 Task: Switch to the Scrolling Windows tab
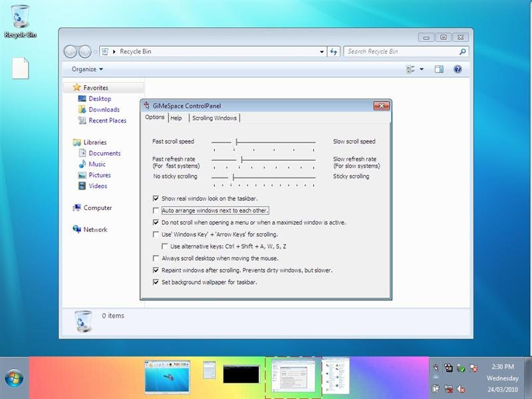pos(214,118)
